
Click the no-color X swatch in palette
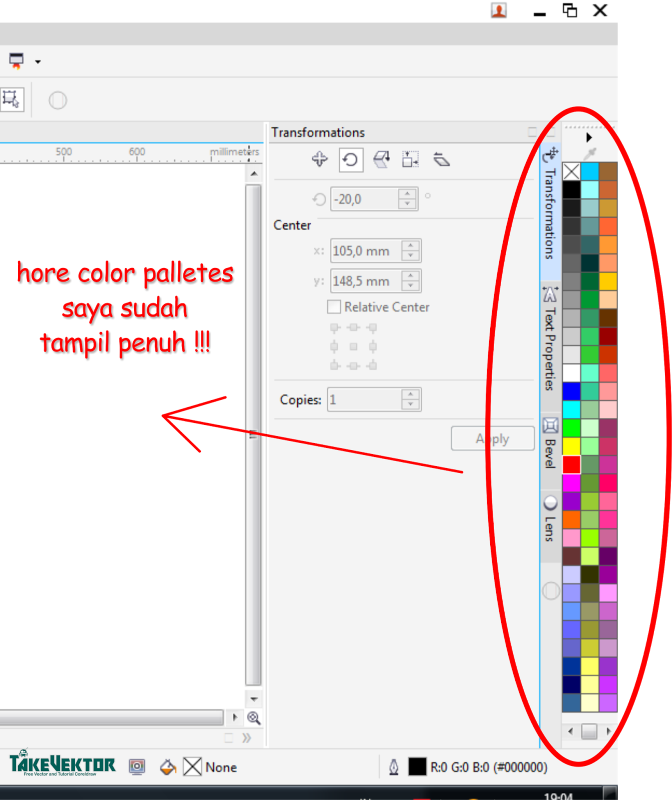pos(572,171)
